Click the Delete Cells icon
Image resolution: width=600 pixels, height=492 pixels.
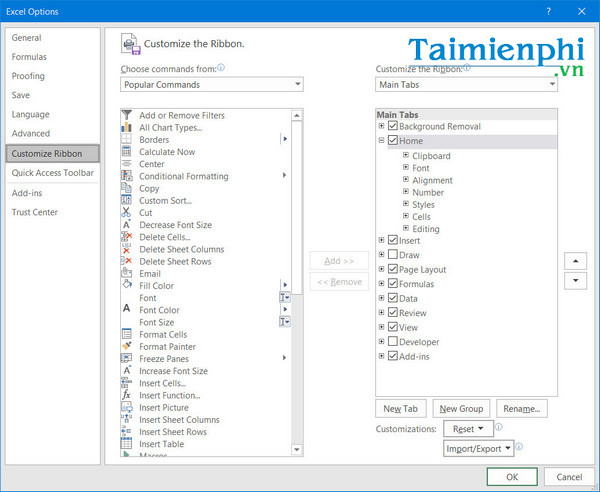point(127,237)
